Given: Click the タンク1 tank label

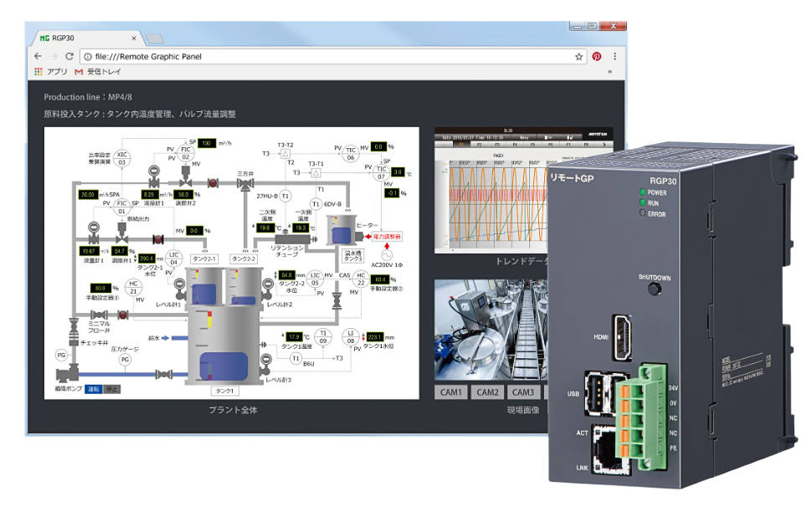Looking at the screenshot, I should [x=224, y=391].
